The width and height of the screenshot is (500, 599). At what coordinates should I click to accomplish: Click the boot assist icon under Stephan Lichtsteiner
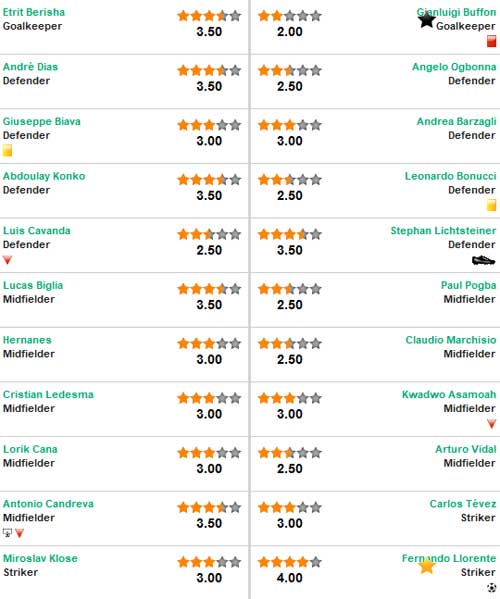(484, 261)
